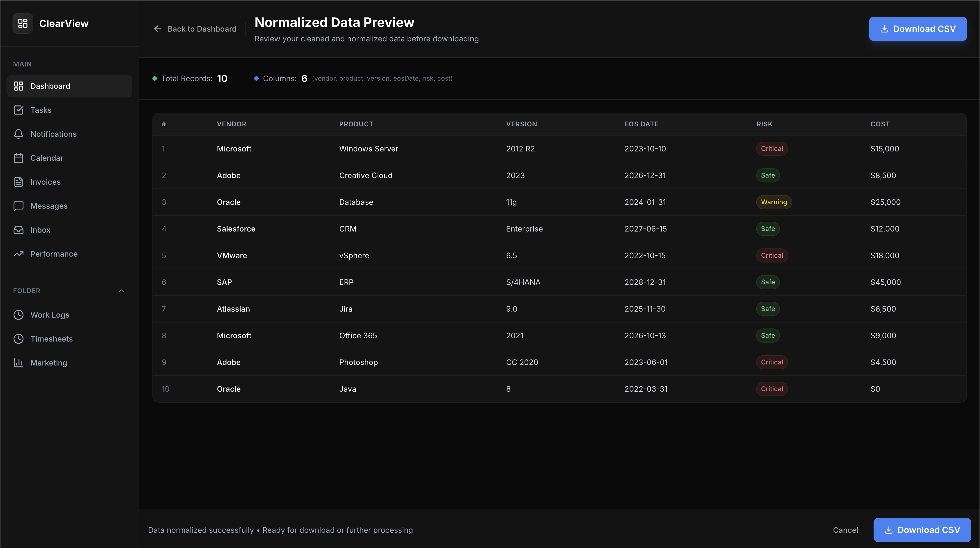This screenshot has width=980, height=548.
Task: Click the Warning risk badge for Oracle Database
Action: tap(773, 202)
